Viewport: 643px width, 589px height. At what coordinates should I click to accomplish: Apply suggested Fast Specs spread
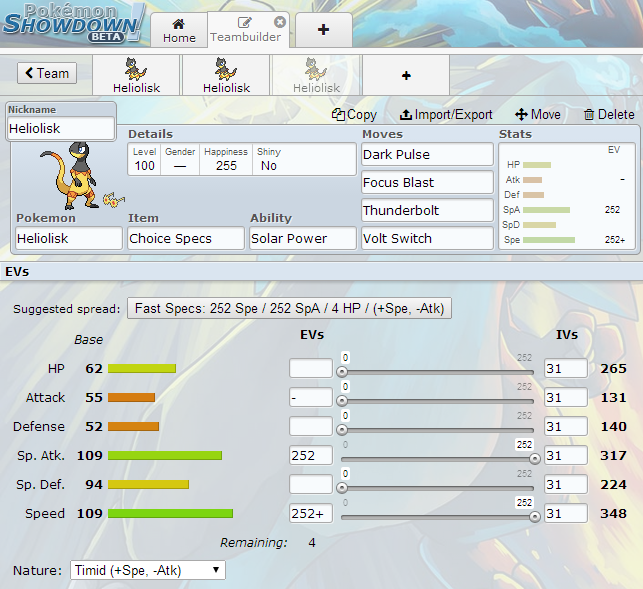point(290,308)
